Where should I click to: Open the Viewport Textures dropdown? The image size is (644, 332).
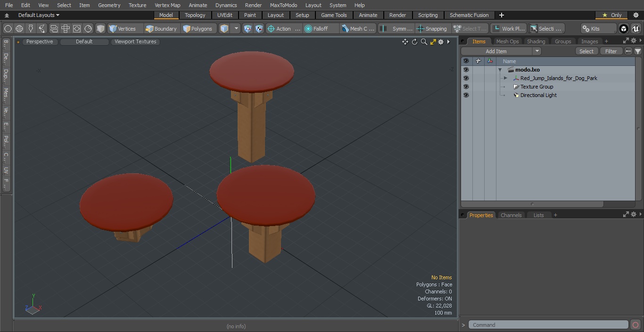coord(135,42)
